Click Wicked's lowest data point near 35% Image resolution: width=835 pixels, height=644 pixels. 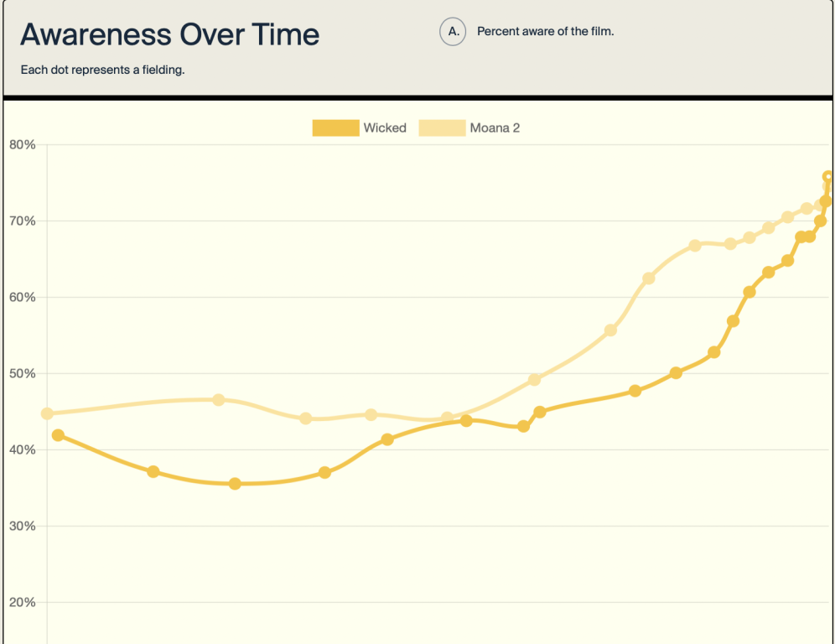pyautogui.click(x=235, y=484)
